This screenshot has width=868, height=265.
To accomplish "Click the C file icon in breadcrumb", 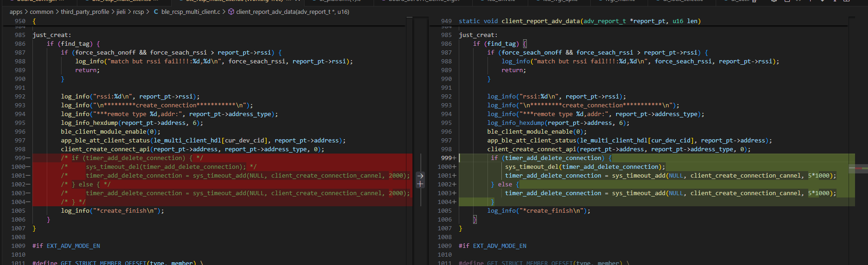I will click(x=156, y=12).
